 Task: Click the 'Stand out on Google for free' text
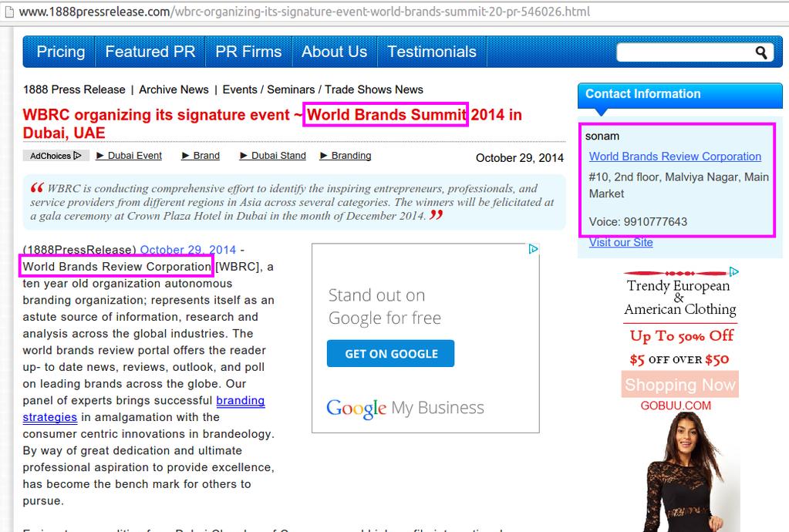coord(385,306)
